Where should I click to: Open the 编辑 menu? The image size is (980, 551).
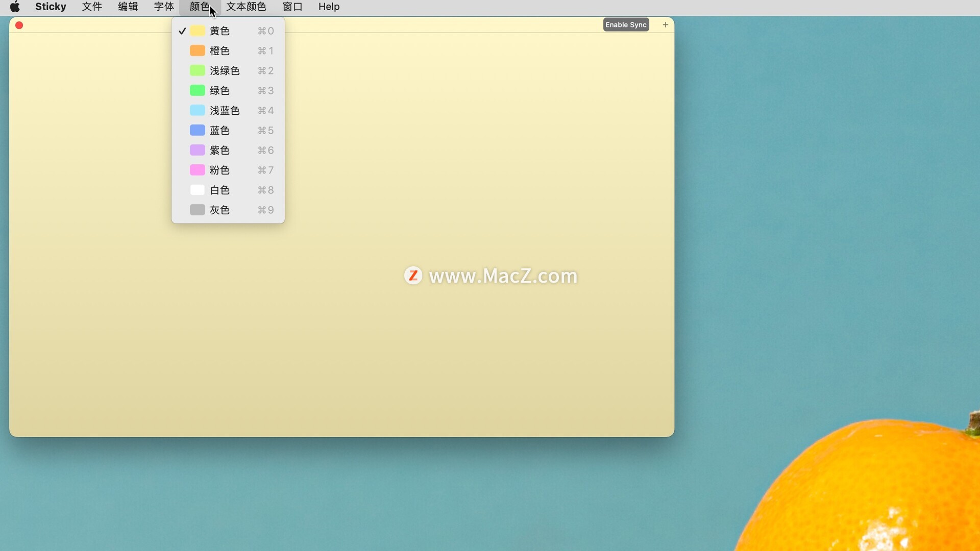128,7
